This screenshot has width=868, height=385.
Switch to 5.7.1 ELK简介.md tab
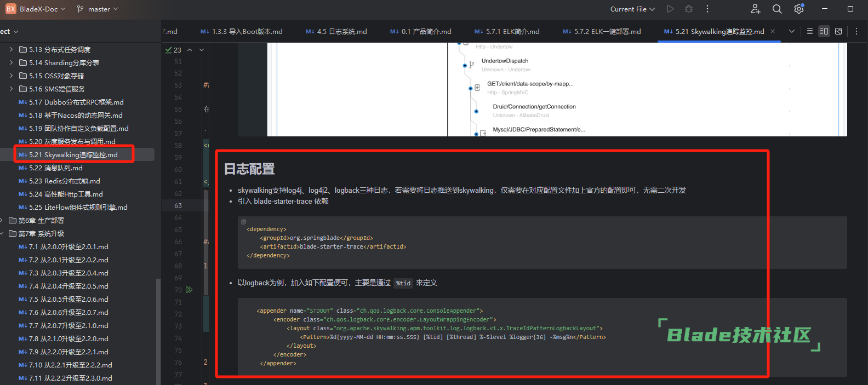507,31
